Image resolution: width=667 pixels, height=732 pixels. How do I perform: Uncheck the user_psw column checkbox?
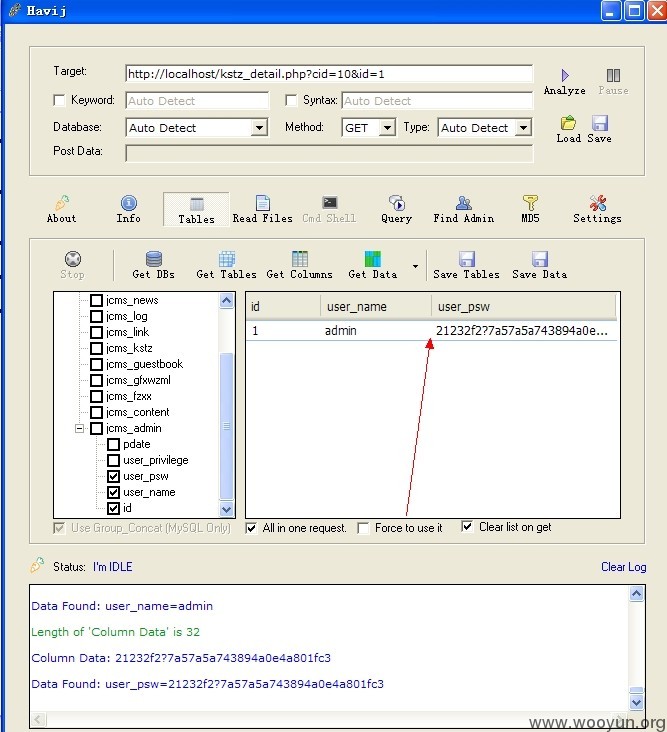point(113,476)
